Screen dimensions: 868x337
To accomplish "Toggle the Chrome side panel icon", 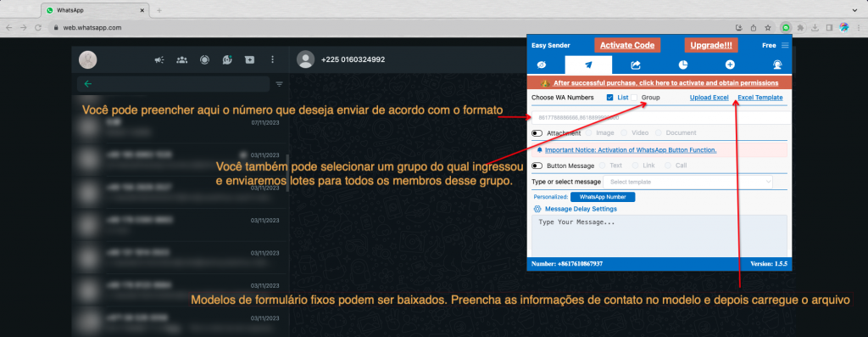I will pos(829,27).
